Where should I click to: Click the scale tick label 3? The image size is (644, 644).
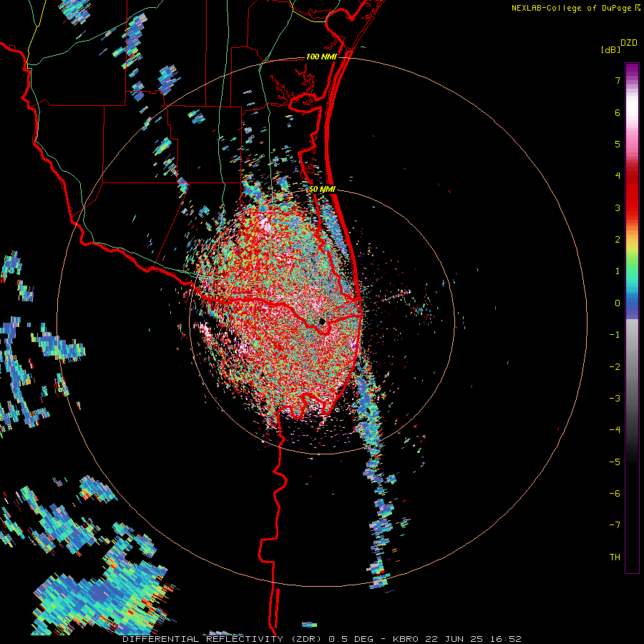[x=618, y=208]
